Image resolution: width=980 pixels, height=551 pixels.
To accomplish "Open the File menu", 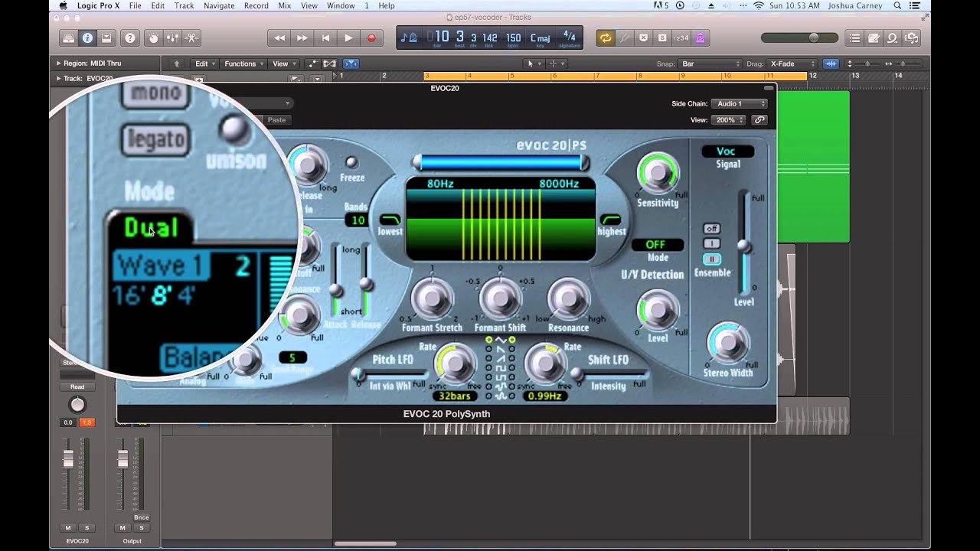I will 135,5.
